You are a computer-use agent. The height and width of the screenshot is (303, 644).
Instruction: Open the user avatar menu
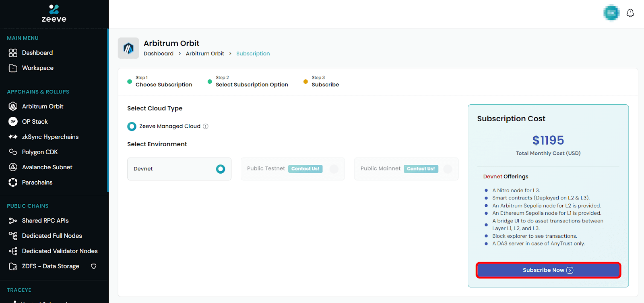[x=611, y=13]
